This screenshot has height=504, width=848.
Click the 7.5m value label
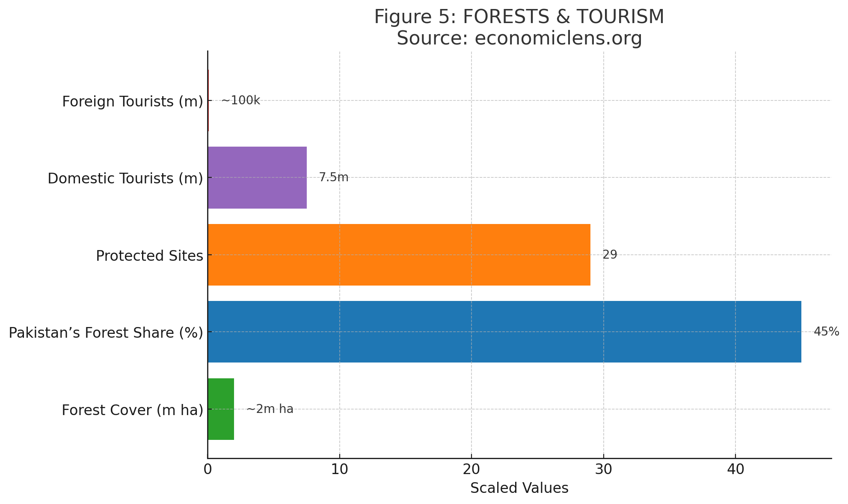point(334,177)
